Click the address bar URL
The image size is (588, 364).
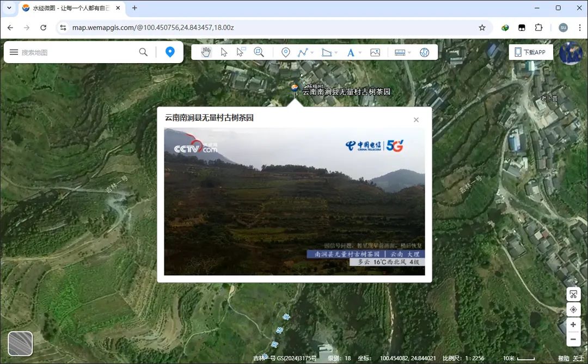(x=153, y=27)
